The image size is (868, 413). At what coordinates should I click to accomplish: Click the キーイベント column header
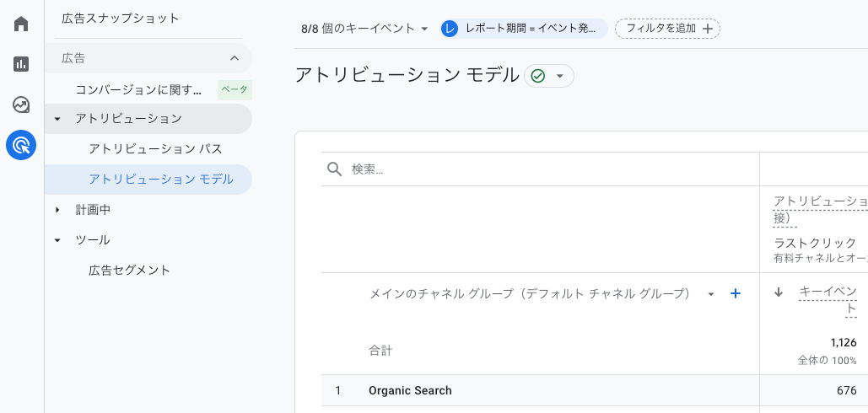coord(828,299)
